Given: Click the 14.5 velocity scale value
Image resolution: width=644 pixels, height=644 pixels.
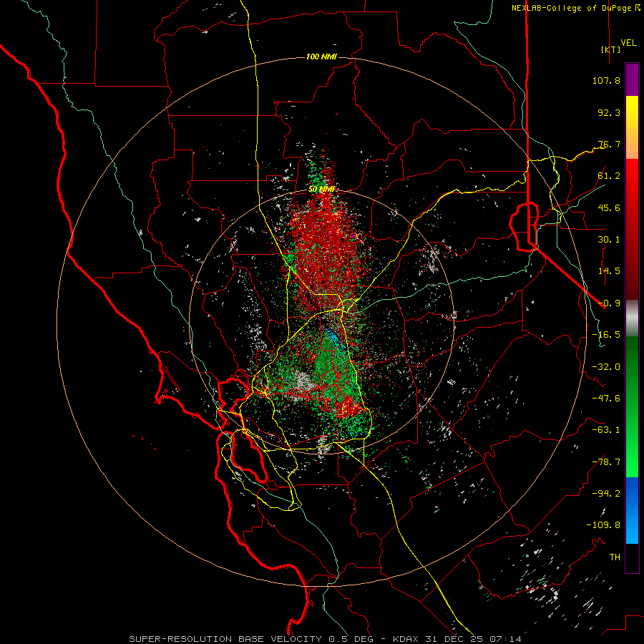Looking at the screenshot, I should pyautogui.click(x=609, y=271).
